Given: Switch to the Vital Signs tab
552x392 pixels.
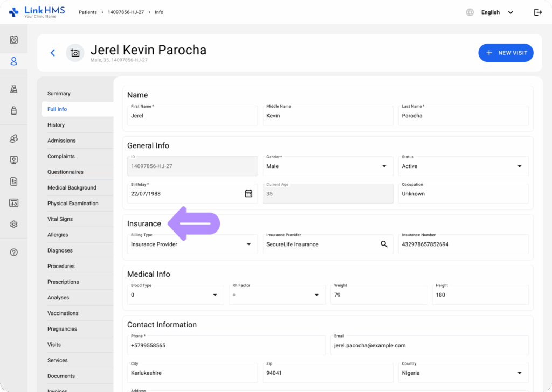Looking at the screenshot, I should pyautogui.click(x=60, y=219).
